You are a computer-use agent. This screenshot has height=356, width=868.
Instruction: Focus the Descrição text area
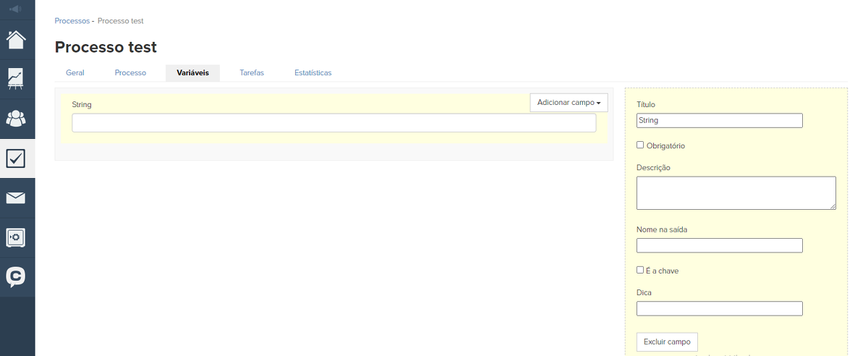[736, 193]
